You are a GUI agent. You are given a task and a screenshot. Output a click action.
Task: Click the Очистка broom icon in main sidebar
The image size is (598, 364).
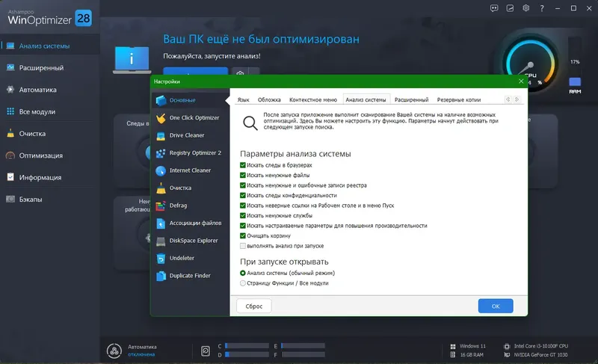pyautogui.click(x=10, y=133)
